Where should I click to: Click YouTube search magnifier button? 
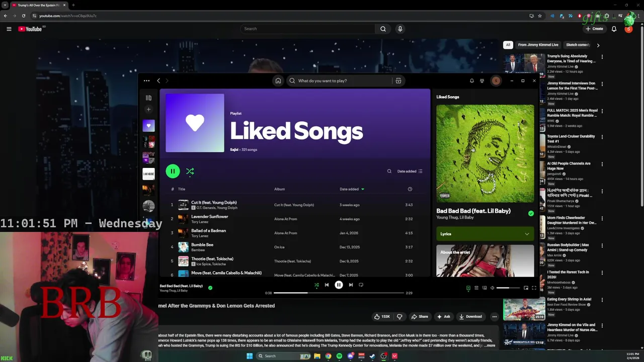(383, 29)
